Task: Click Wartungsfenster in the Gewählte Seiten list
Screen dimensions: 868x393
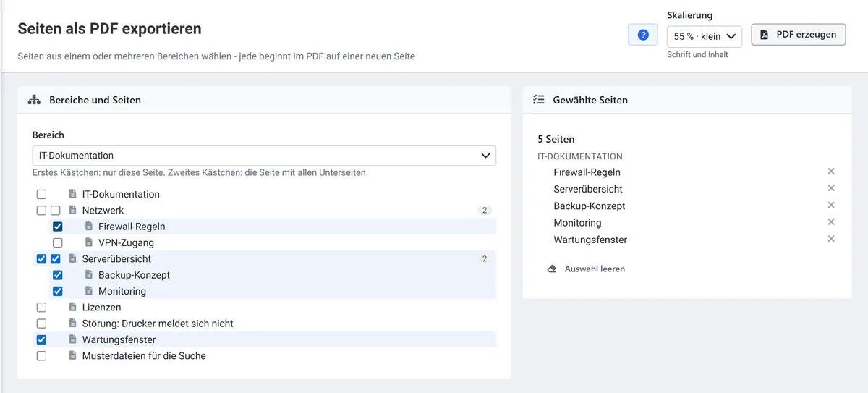Action: tap(590, 240)
